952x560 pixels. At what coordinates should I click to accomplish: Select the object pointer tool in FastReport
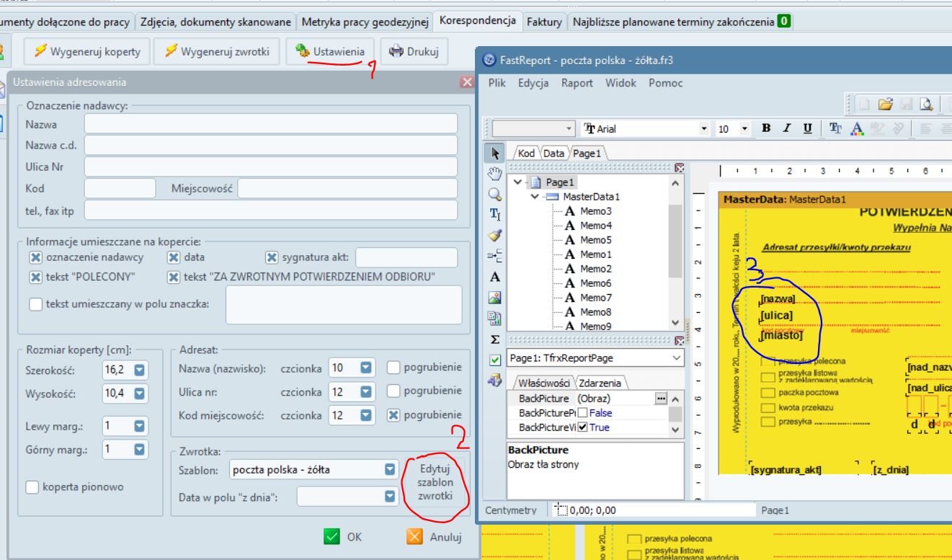[496, 153]
